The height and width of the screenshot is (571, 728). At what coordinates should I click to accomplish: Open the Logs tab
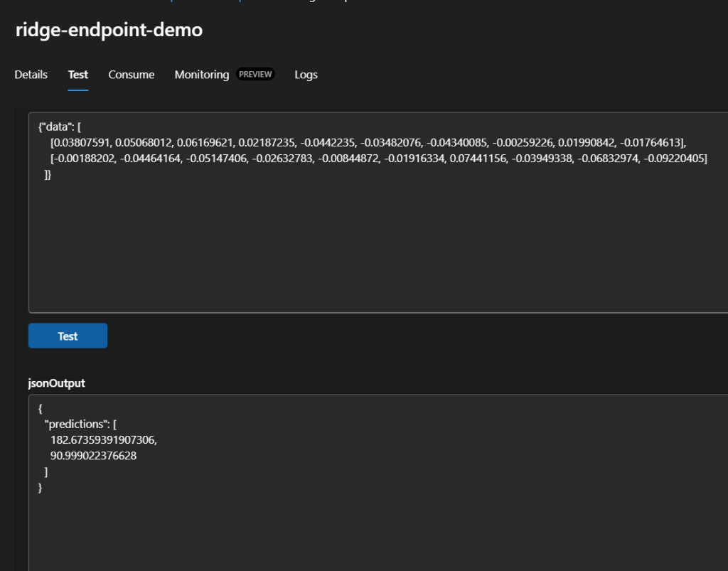[x=306, y=75]
